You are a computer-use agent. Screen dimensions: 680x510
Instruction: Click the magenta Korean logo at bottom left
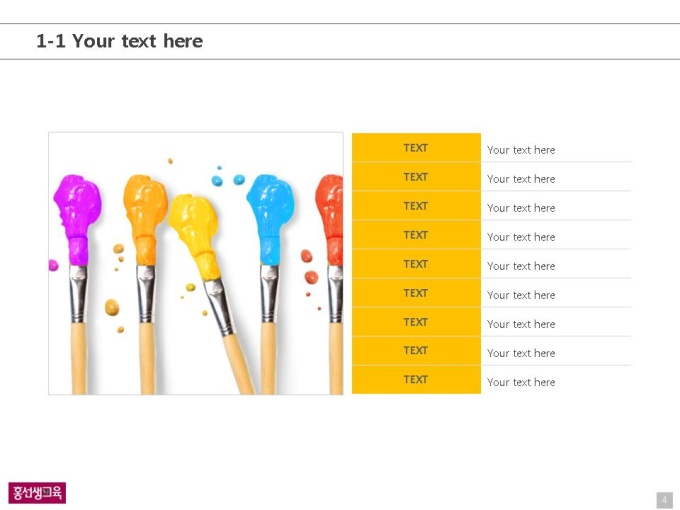(x=37, y=493)
